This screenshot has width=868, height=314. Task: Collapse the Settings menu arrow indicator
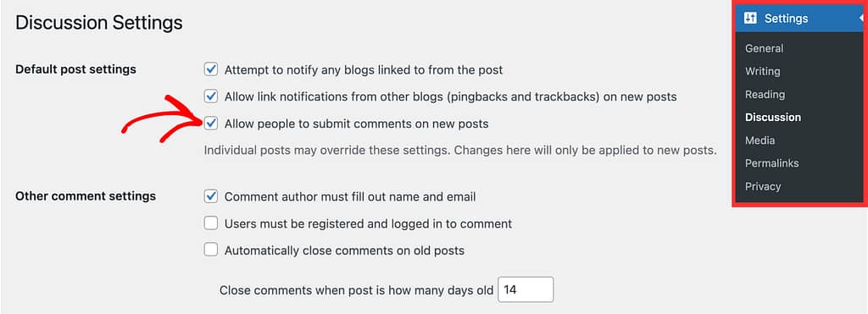861,19
